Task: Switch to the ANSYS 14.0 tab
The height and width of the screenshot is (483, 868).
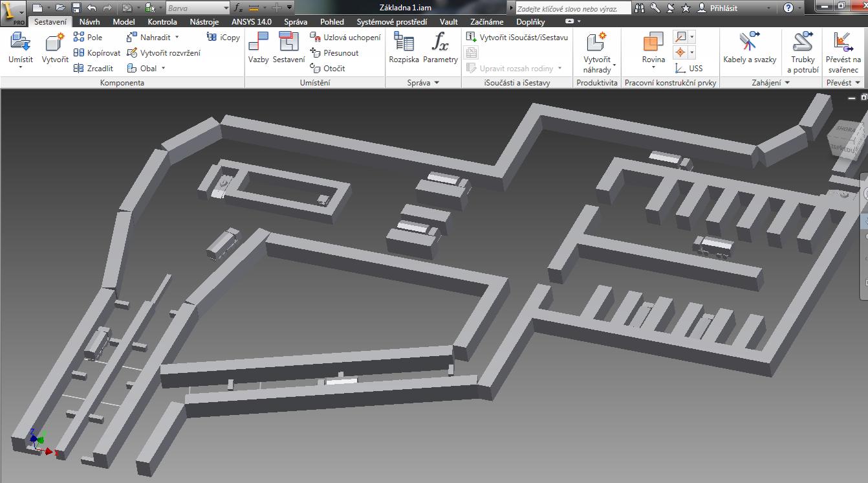Action: 252,22
